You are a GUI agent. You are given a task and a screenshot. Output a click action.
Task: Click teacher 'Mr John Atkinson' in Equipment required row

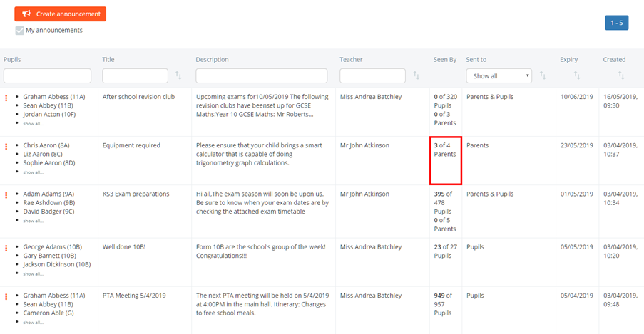[364, 145]
